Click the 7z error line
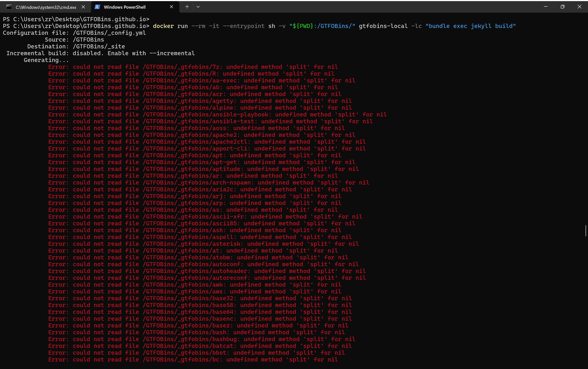The height and width of the screenshot is (369, 588). pyautogui.click(x=193, y=67)
